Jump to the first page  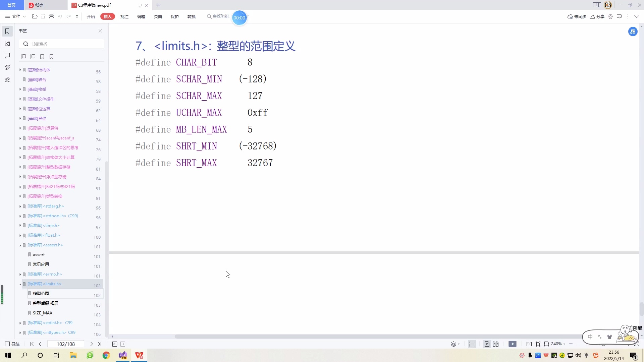pyautogui.click(x=32, y=344)
